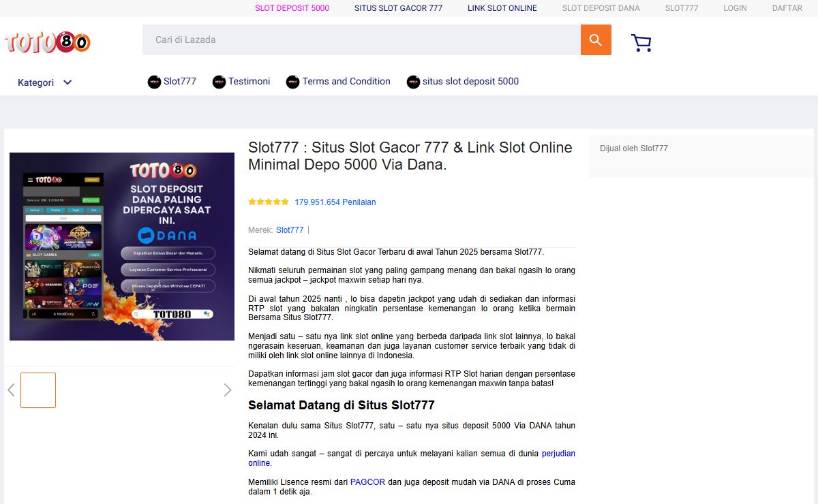Focus the Cari di Lazada search field

(x=361, y=40)
